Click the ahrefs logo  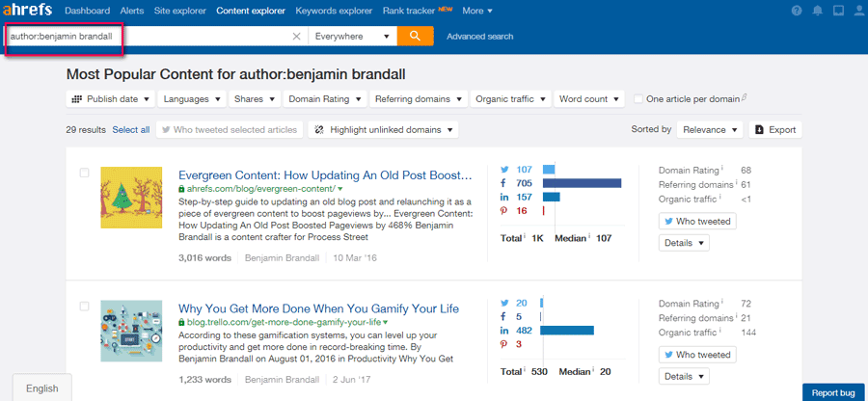(28, 11)
